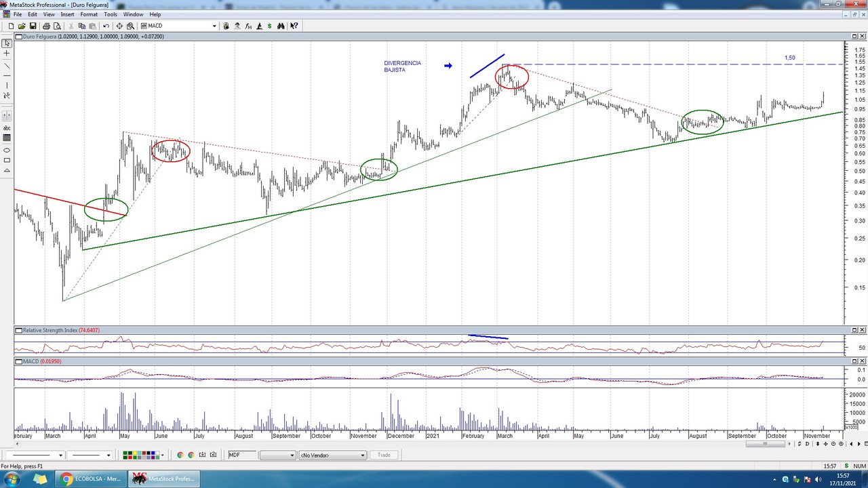Click the Paste clipboard icon

click(x=92, y=26)
